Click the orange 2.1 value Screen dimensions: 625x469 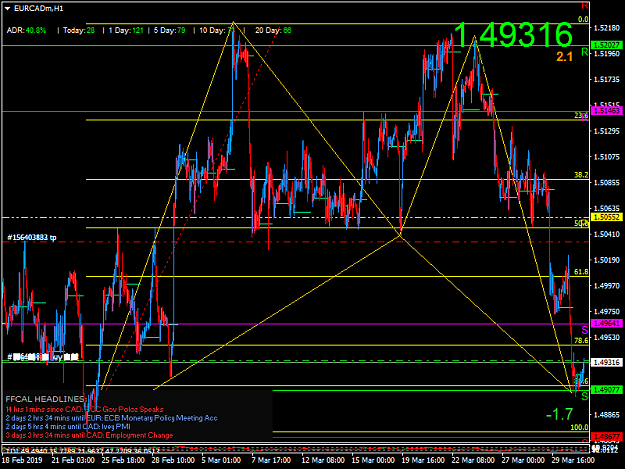click(x=564, y=57)
